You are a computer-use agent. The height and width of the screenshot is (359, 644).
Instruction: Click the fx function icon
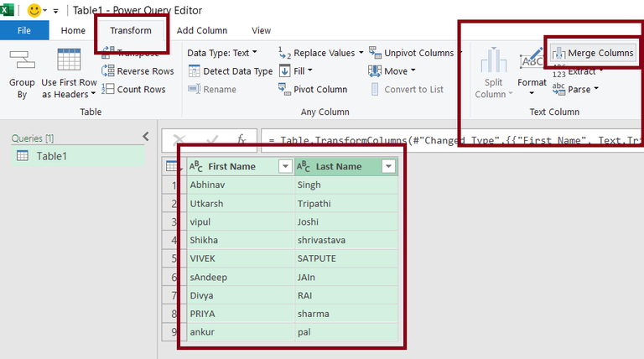241,139
